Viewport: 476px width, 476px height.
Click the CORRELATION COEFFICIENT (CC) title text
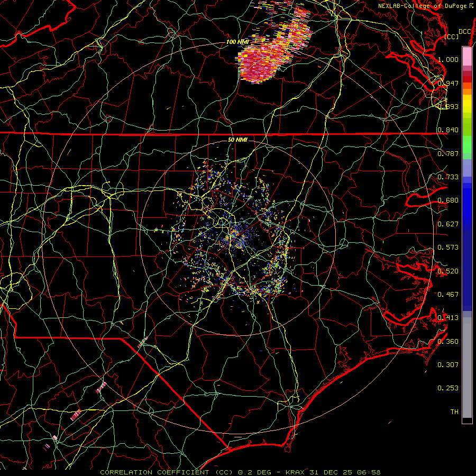[x=167, y=472]
